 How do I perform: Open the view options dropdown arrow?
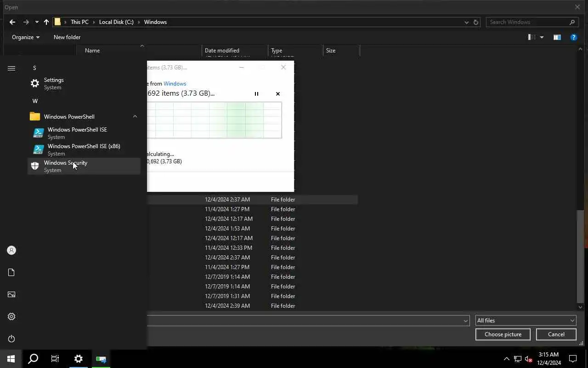[542, 37]
